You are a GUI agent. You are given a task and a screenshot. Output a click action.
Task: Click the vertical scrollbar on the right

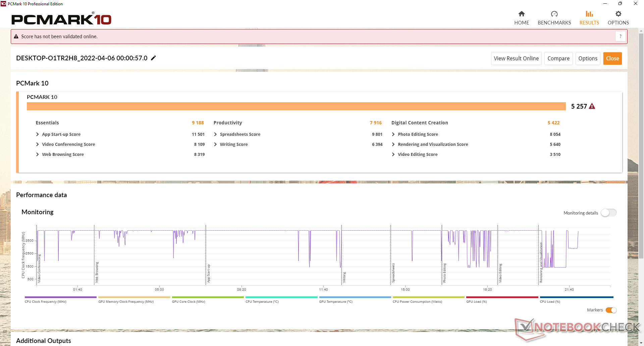click(641, 144)
